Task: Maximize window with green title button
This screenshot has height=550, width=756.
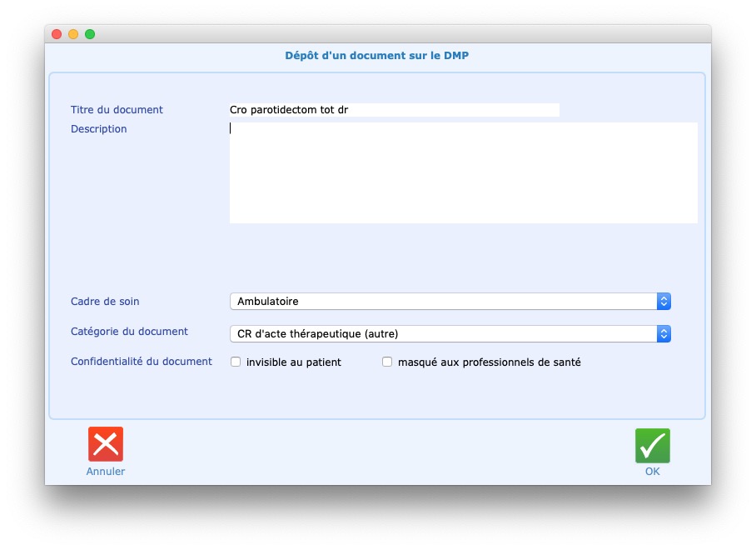Action: (90, 34)
